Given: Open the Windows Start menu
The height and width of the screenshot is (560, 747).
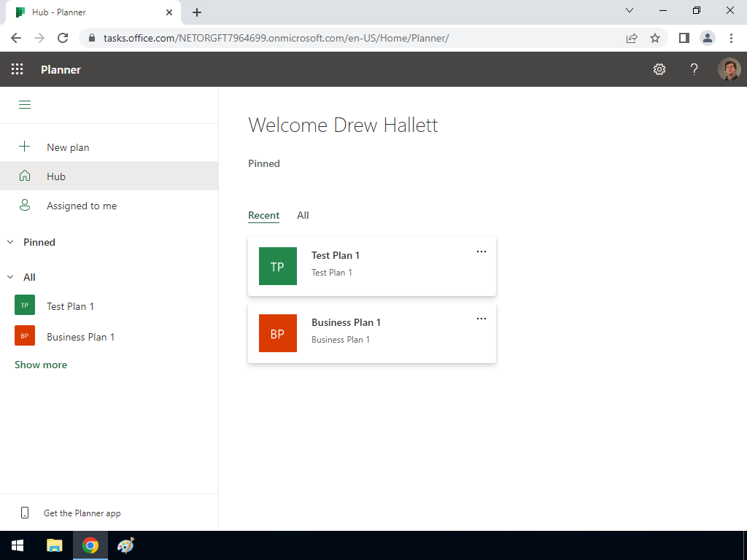Looking at the screenshot, I should coord(18,545).
